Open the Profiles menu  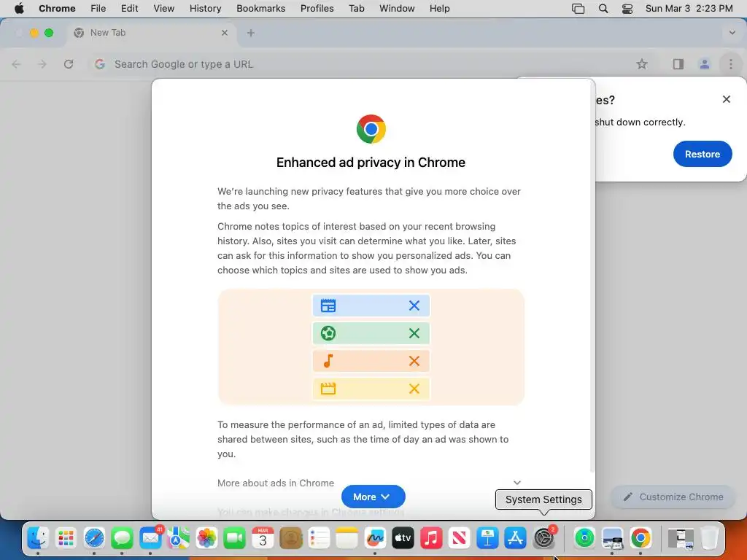(317, 8)
